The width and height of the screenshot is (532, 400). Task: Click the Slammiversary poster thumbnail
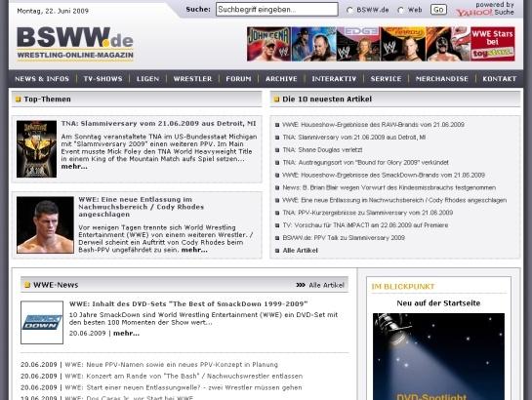point(37,149)
